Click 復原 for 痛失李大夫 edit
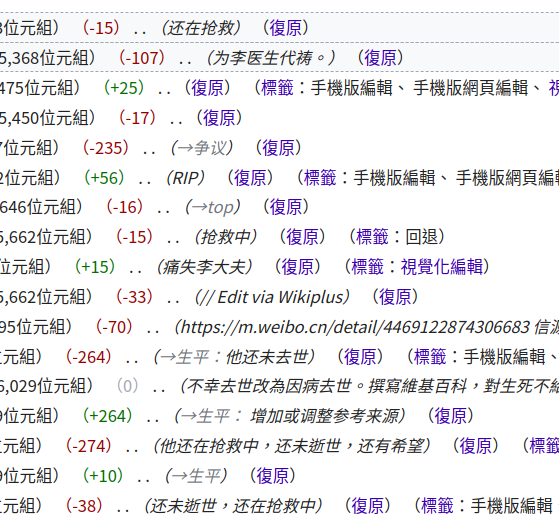 [x=298, y=267]
